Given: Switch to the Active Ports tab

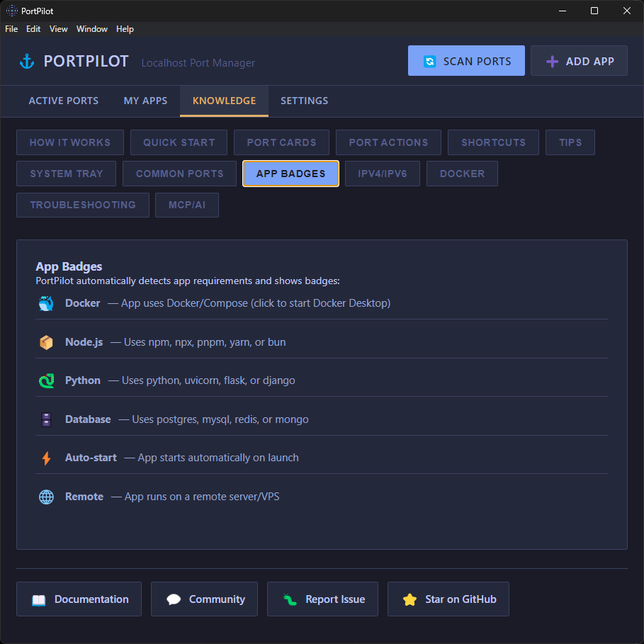Looking at the screenshot, I should pos(63,101).
